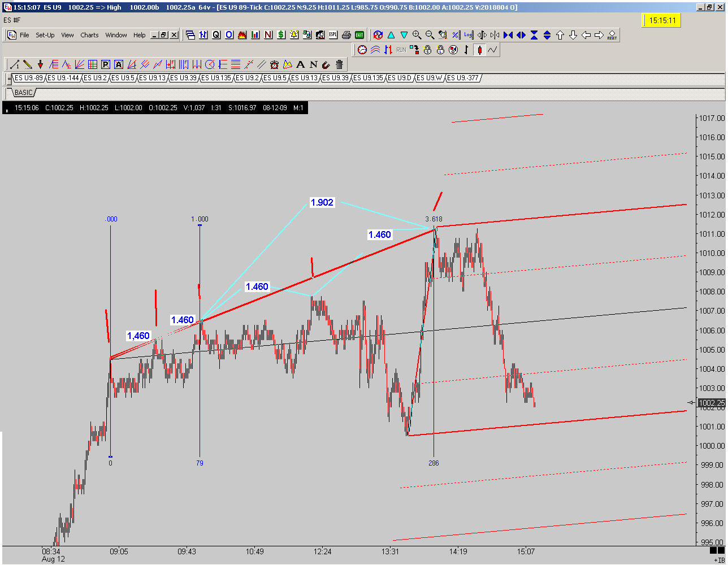
Task: Open the File menu
Action: [x=24, y=35]
